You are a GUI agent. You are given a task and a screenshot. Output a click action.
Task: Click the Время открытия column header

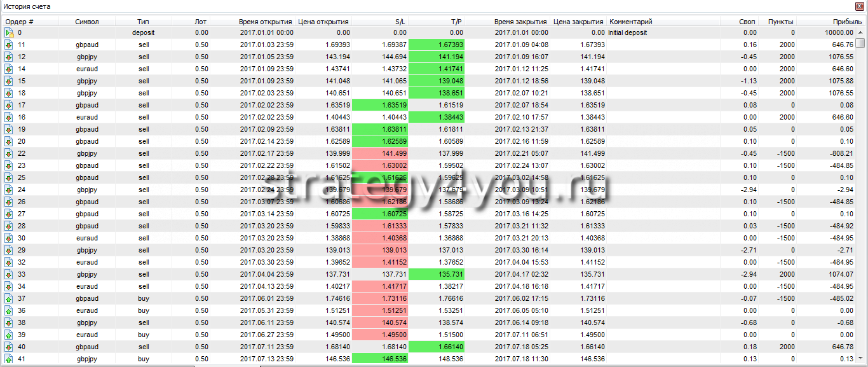tap(266, 22)
